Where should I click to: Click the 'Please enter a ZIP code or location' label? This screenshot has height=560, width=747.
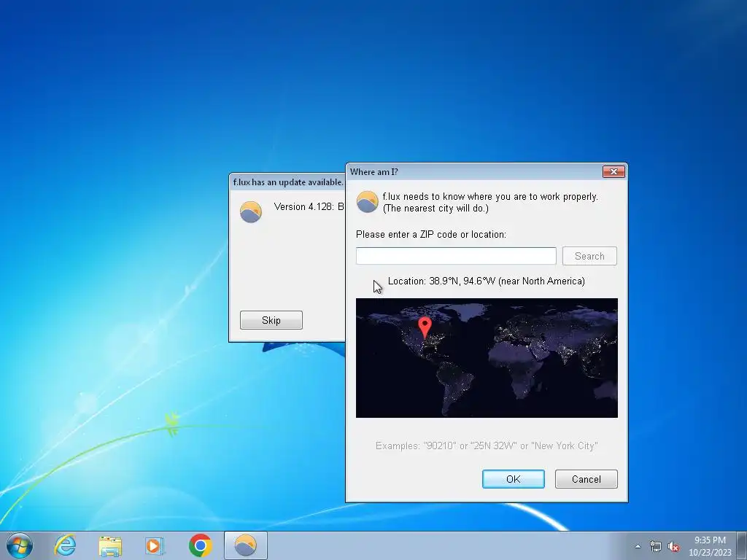(x=430, y=234)
